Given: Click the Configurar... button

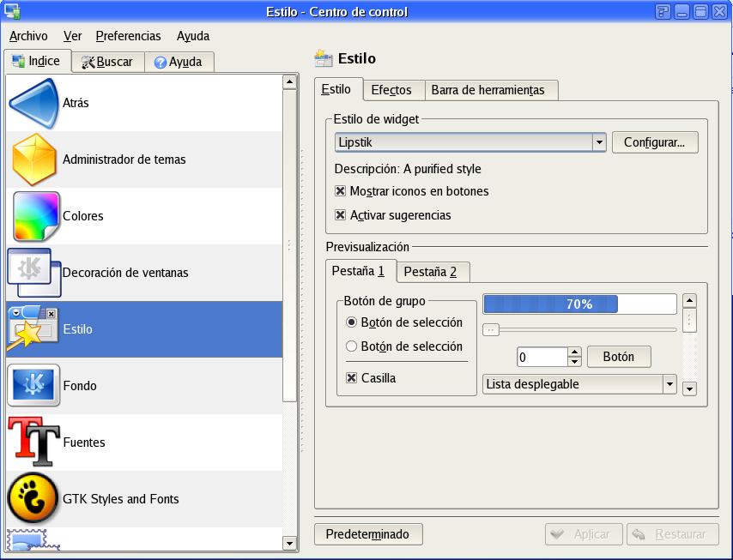Looking at the screenshot, I should [x=654, y=142].
